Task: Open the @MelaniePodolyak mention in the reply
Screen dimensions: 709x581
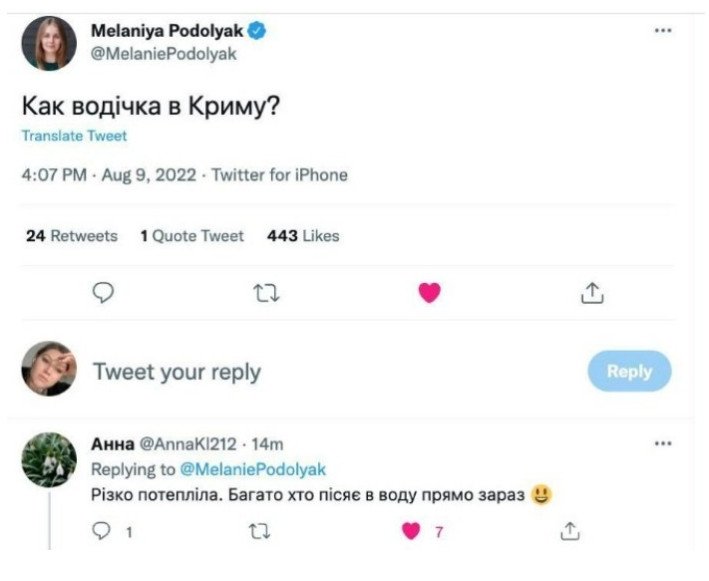Action: [x=252, y=469]
